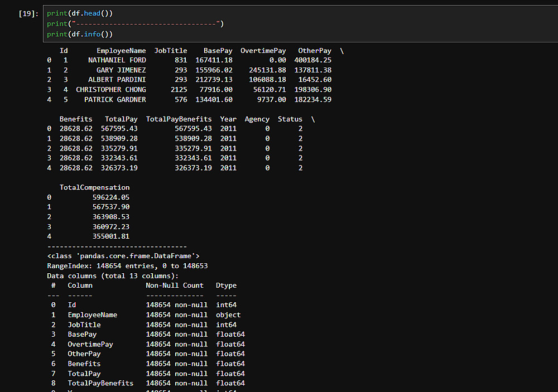Click the Data columns total line
This screenshot has width=558, height=392.
coord(113,275)
